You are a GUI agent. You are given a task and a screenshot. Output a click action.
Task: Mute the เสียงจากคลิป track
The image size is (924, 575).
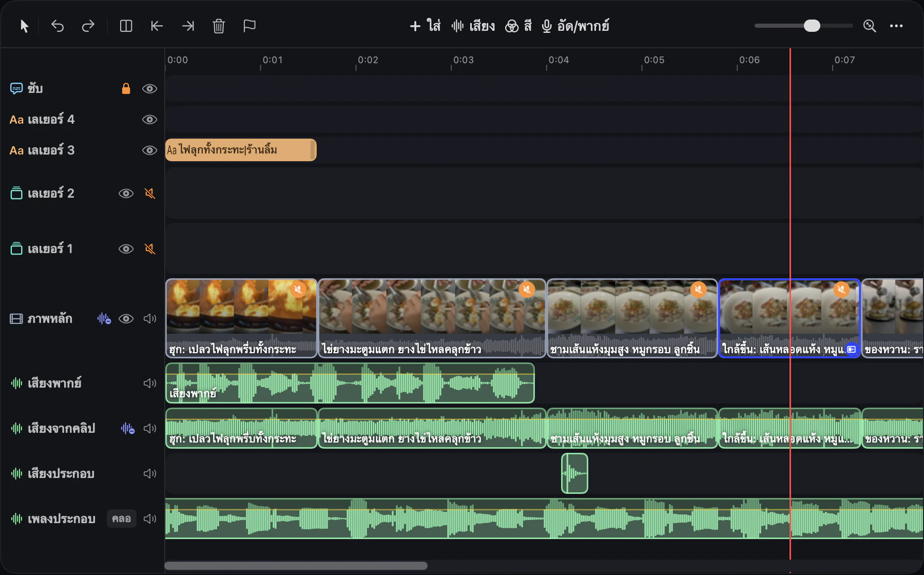149,428
